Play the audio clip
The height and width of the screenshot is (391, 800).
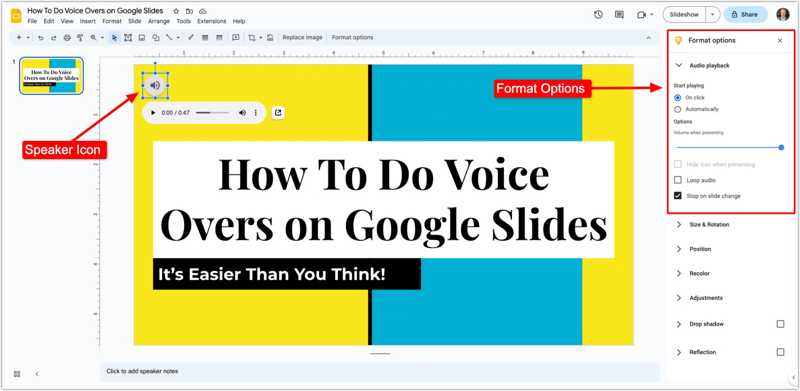[153, 112]
